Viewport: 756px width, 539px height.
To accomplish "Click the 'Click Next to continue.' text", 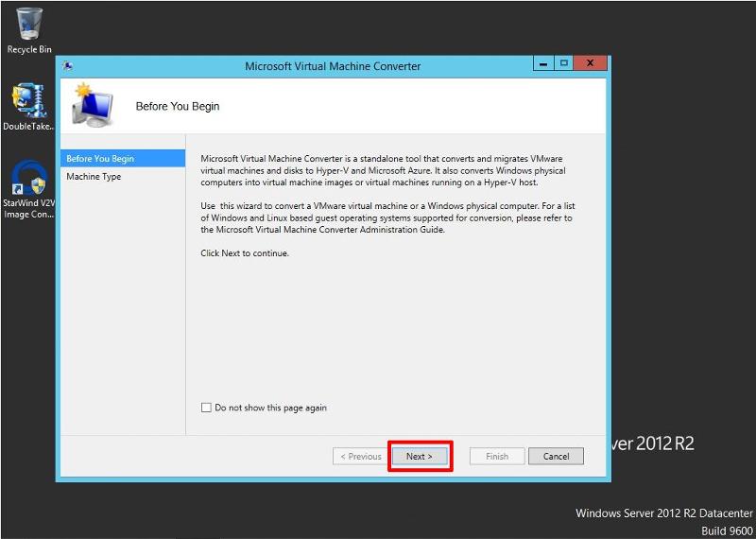I will tap(245, 252).
